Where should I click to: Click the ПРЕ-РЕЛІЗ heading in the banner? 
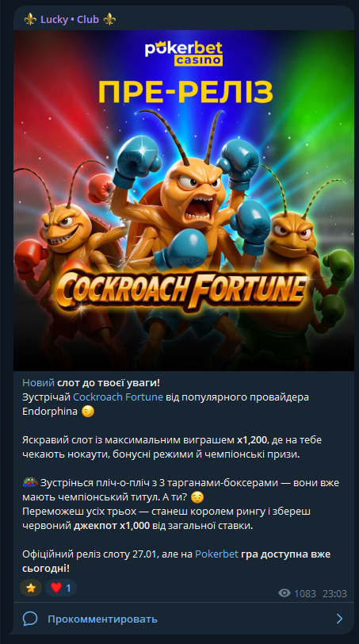185,92
